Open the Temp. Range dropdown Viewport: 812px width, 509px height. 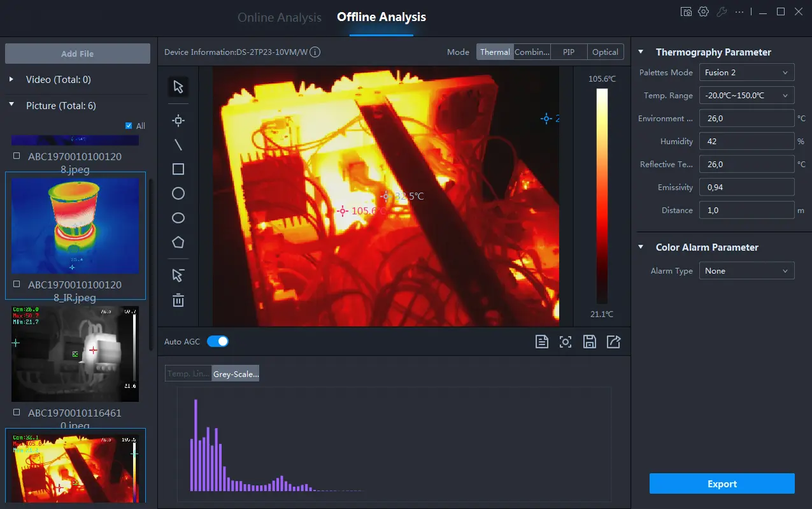pos(746,96)
